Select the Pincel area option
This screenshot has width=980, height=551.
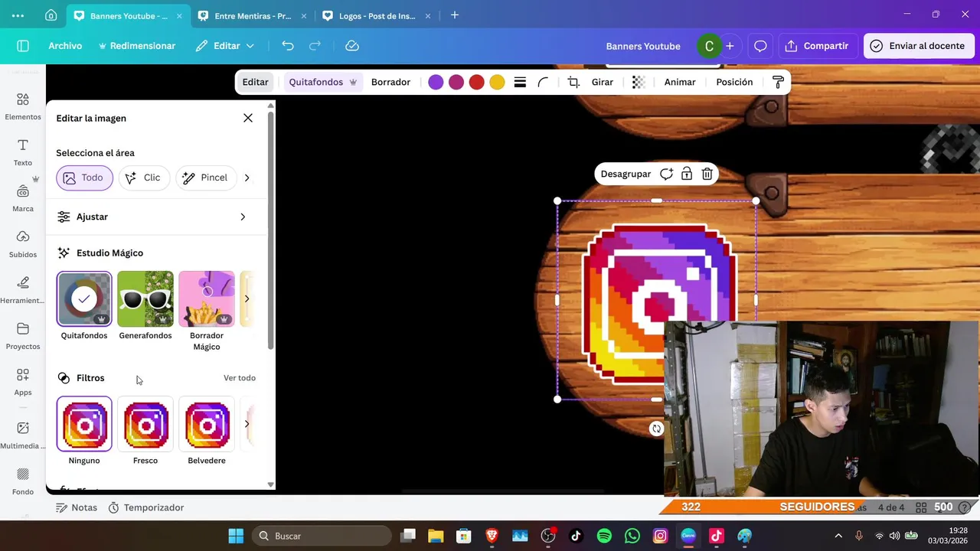(206, 178)
